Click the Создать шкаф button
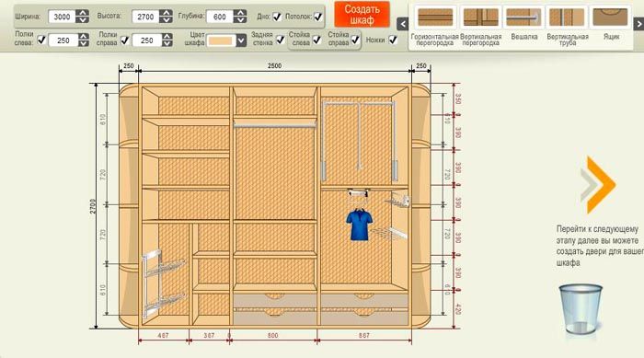Image resolution: width=644 pixels, height=358 pixels. coord(362,15)
